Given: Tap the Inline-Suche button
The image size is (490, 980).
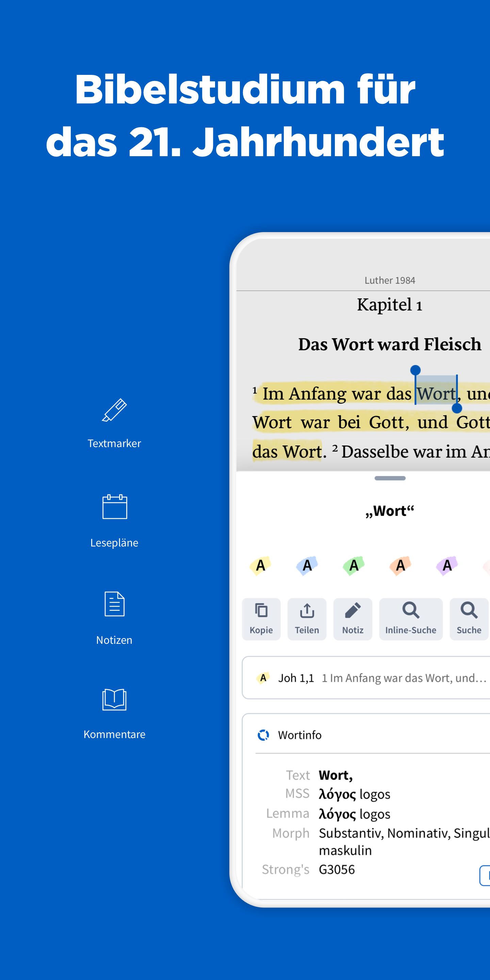Looking at the screenshot, I should [x=411, y=619].
